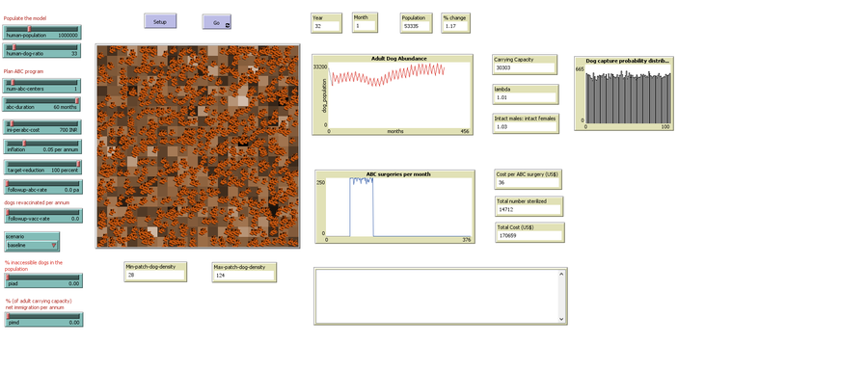Click the % inaccessible dogs label
Screen dimensions: 868x370
pyautogui.click(x=34, y=266)
